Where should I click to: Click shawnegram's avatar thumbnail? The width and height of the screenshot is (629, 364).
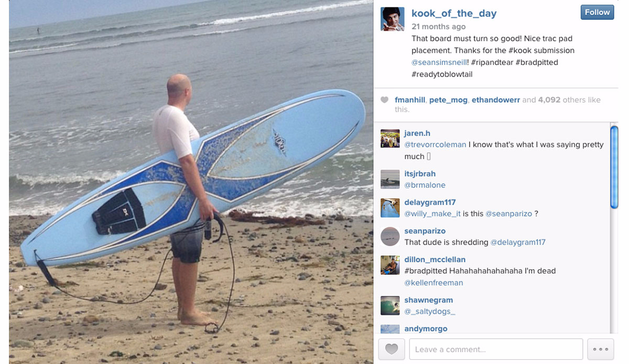click(390, 306)
